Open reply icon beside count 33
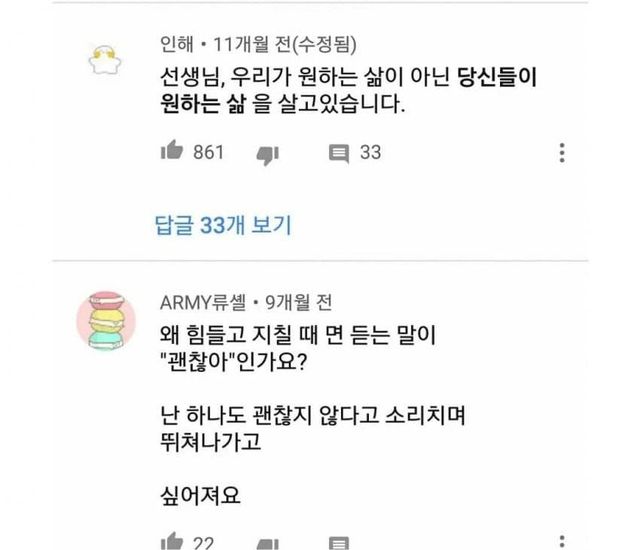 339,154
